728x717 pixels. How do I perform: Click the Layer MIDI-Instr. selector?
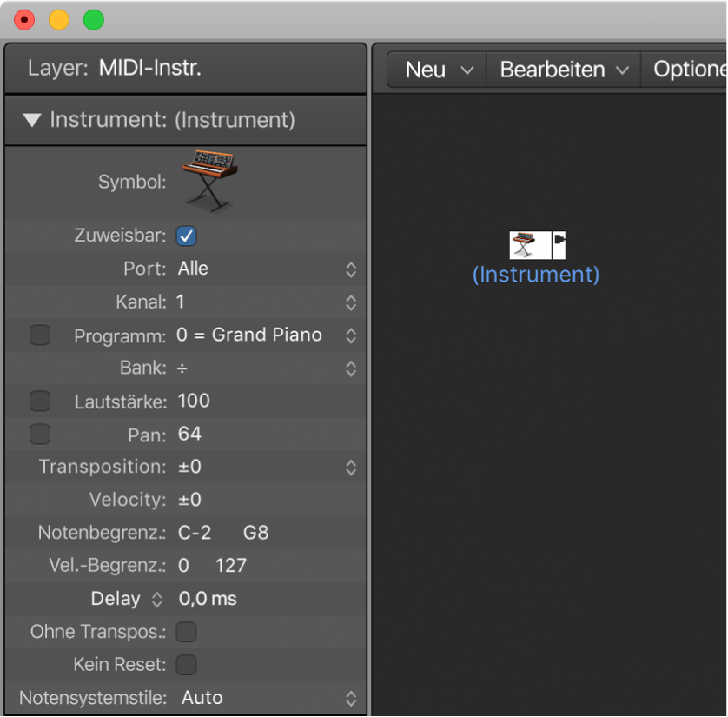click(x=150, y=69)
